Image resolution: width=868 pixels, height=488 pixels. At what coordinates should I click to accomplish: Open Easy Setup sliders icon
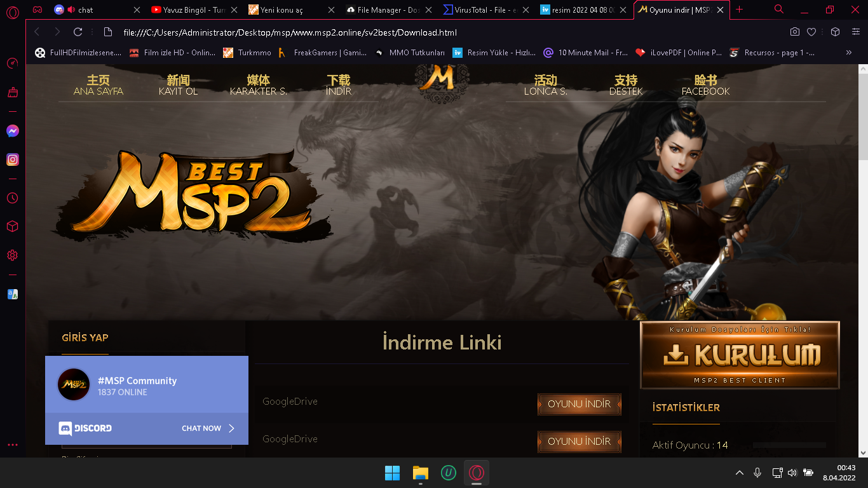(x=855, y=32)
